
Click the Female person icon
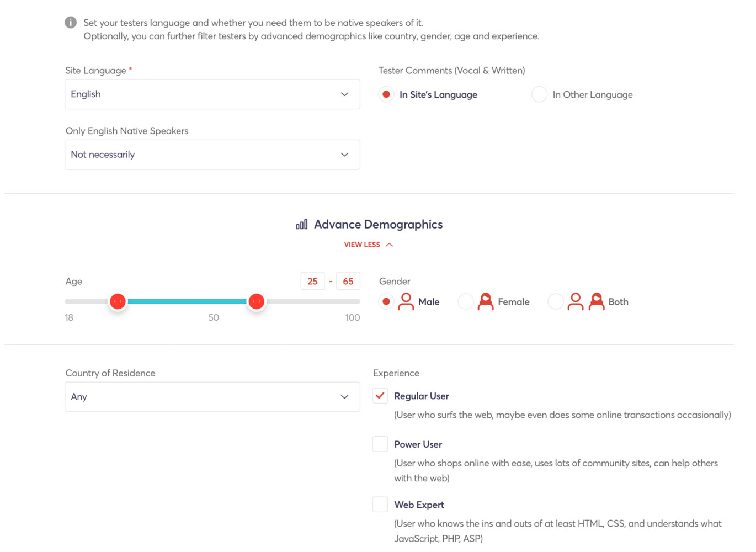coord(485,301)
